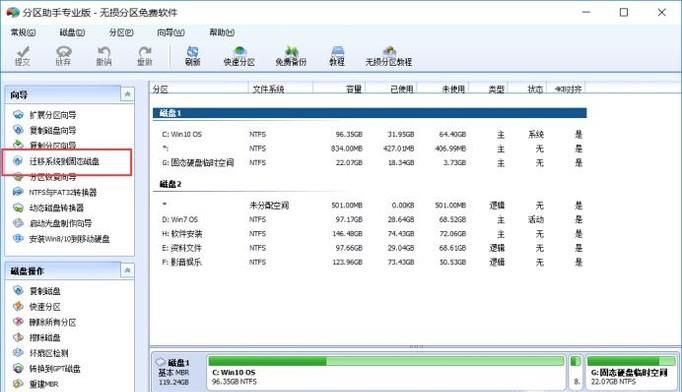Open the 常规(G) menu

(23, 32)
